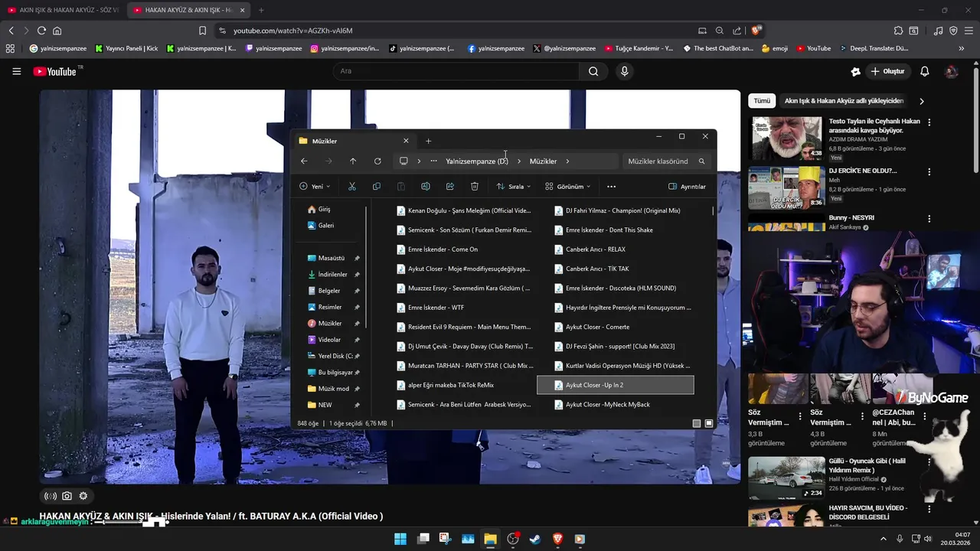Select file Aykut Closer -Up In 2

616,385
